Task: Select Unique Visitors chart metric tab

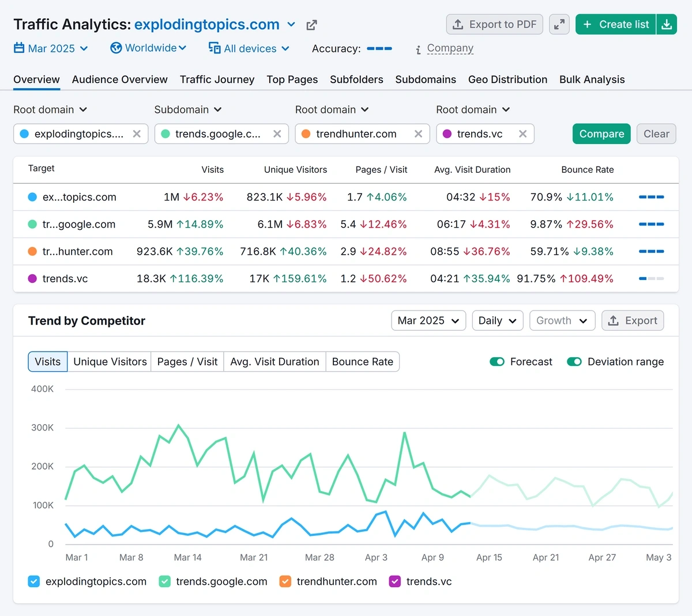Action: [x=110, y=362]
